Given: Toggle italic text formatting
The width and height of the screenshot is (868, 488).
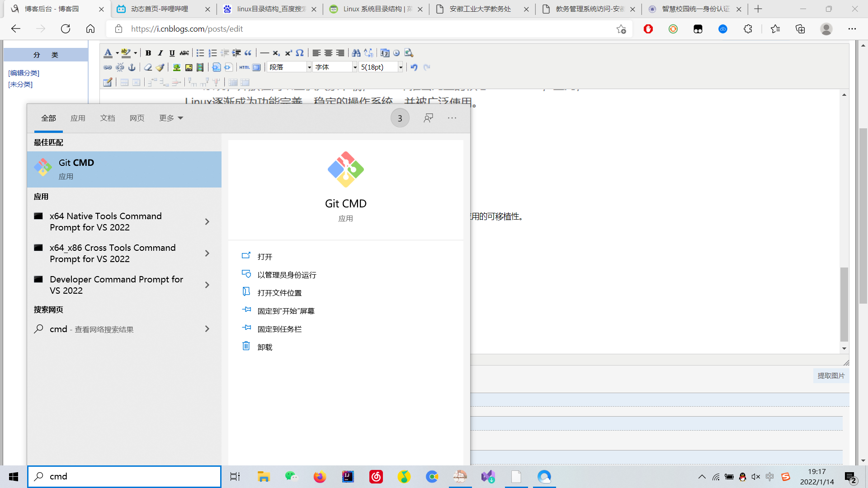Looking at the screenshot, I should coord(160,53).
